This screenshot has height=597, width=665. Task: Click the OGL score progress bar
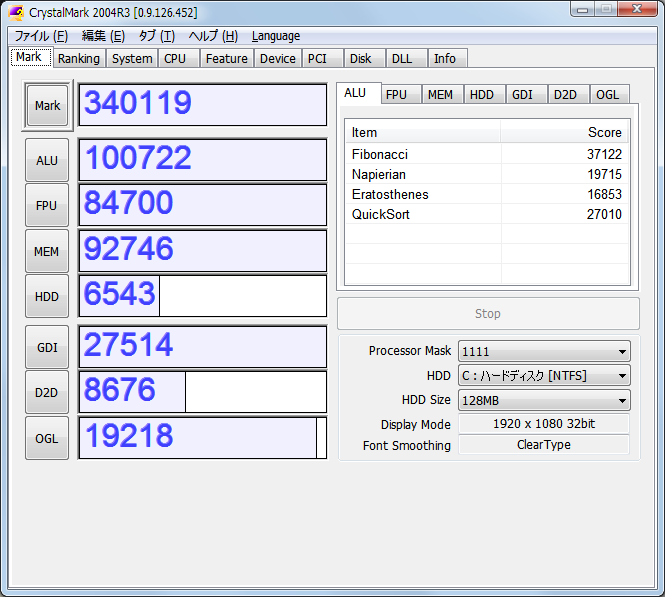(x=202, y=437)
